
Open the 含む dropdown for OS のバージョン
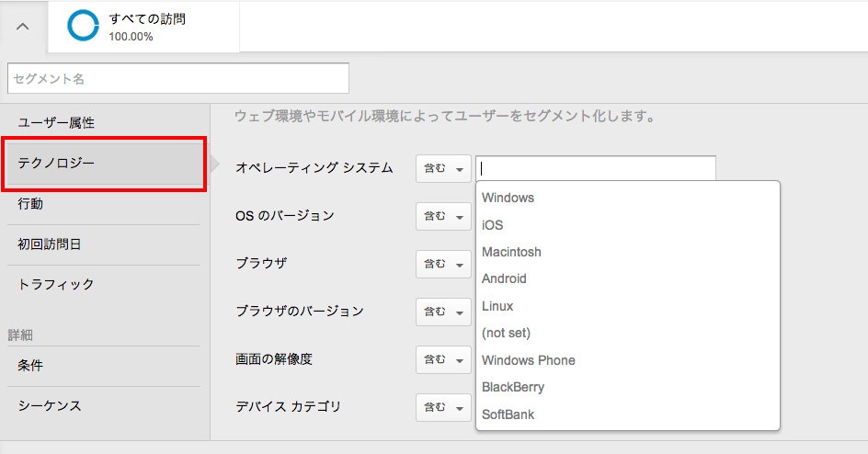443,216
